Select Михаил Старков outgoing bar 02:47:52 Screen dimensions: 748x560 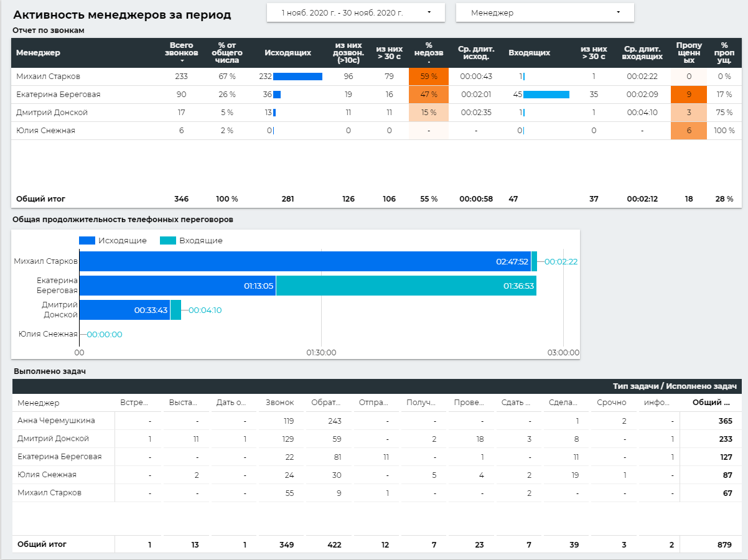305,262
